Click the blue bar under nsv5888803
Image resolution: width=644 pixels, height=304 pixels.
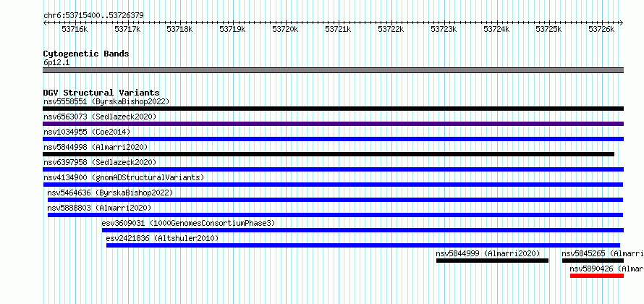pyautogui.click(x=335, y=215)
